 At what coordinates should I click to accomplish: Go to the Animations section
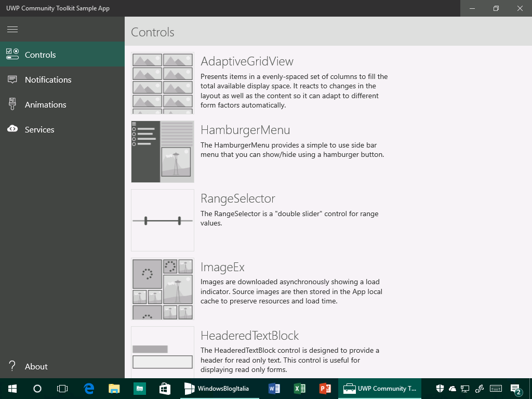pos(62,104)
